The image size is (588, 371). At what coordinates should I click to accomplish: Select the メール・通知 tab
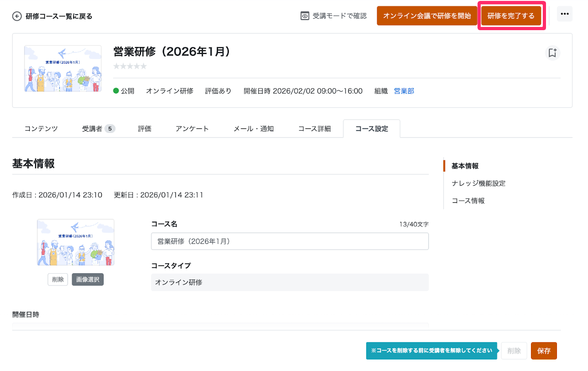click(254, 129)
